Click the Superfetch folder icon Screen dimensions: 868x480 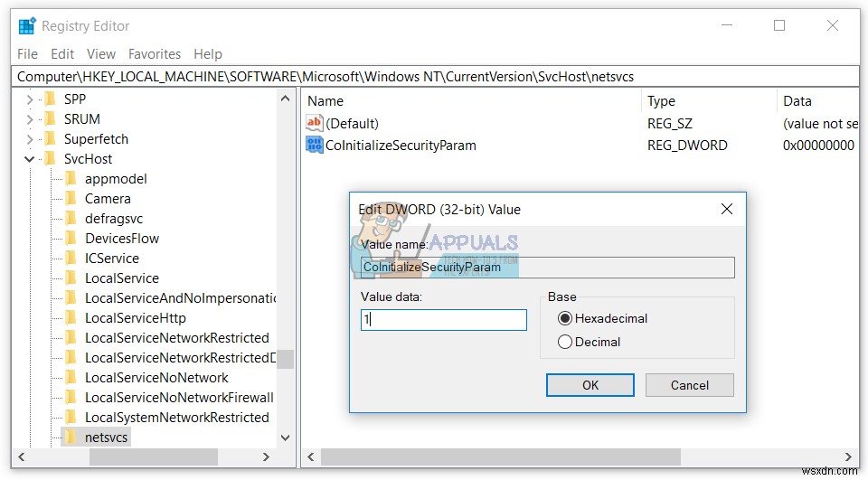pos(51,139)
